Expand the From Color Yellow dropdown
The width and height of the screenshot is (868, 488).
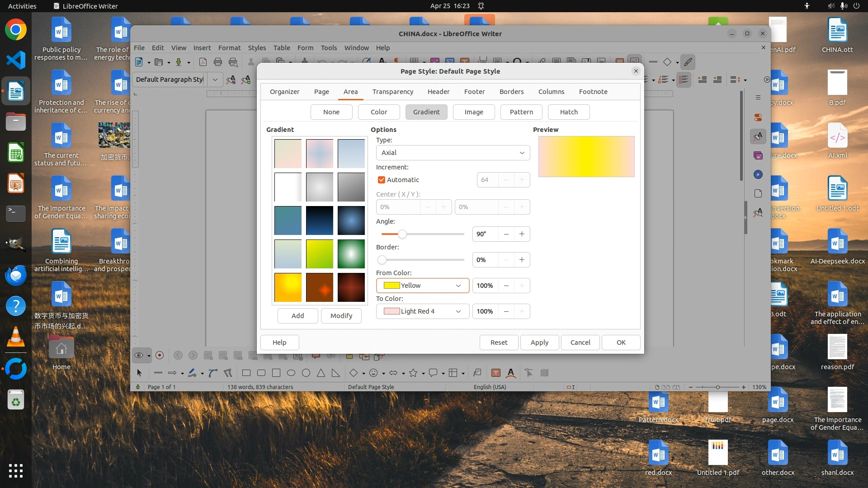click(422, 286)
